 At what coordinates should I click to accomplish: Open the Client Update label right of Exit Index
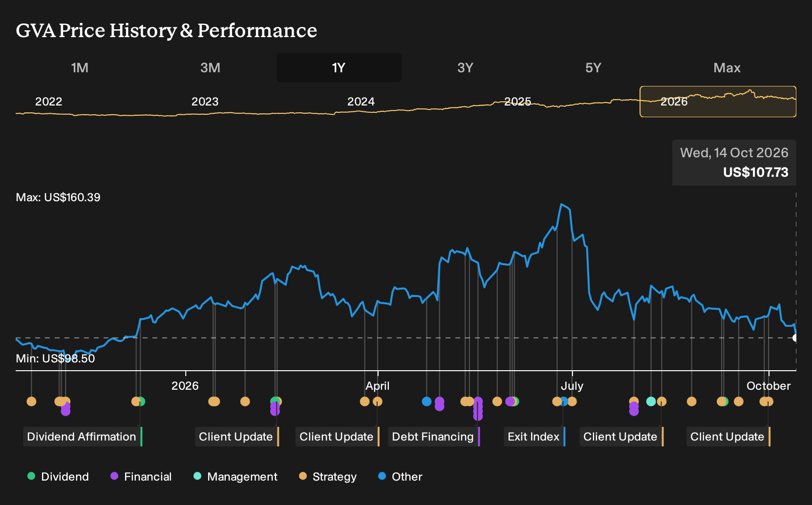click(x=621, y=437)
